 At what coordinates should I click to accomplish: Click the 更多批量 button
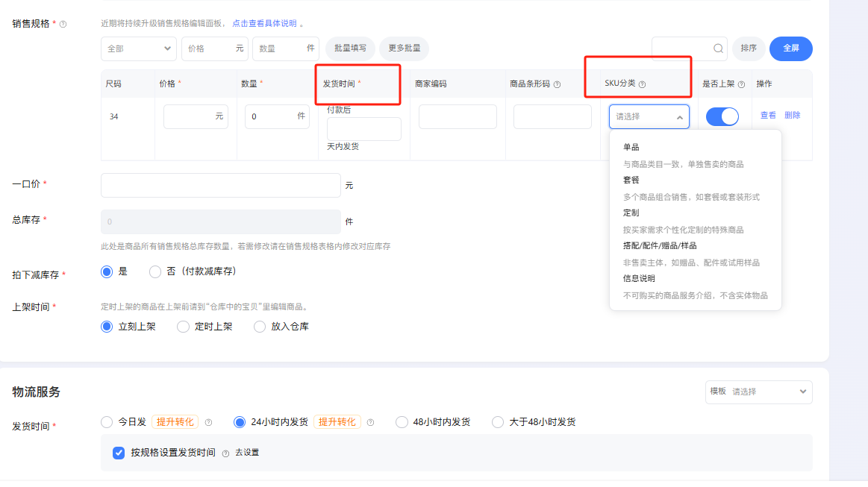point(404,48)
